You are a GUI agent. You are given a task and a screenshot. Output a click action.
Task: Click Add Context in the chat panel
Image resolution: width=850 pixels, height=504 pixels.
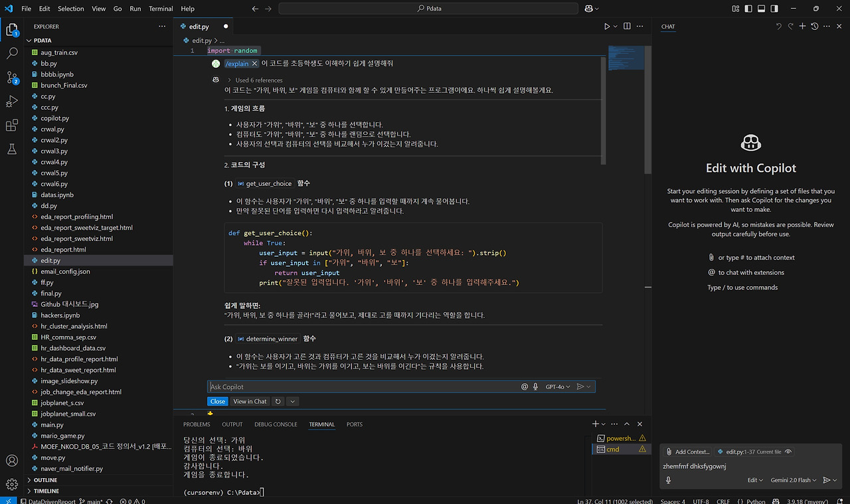tap(688, 451)
